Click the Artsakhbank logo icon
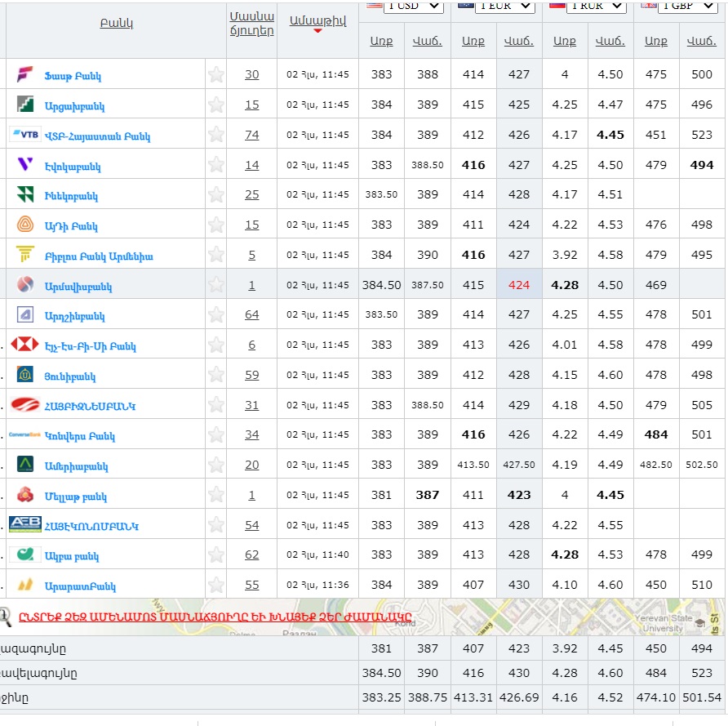Screen dimensions: 728x726 pyautogui.click(x=25, y=105)
